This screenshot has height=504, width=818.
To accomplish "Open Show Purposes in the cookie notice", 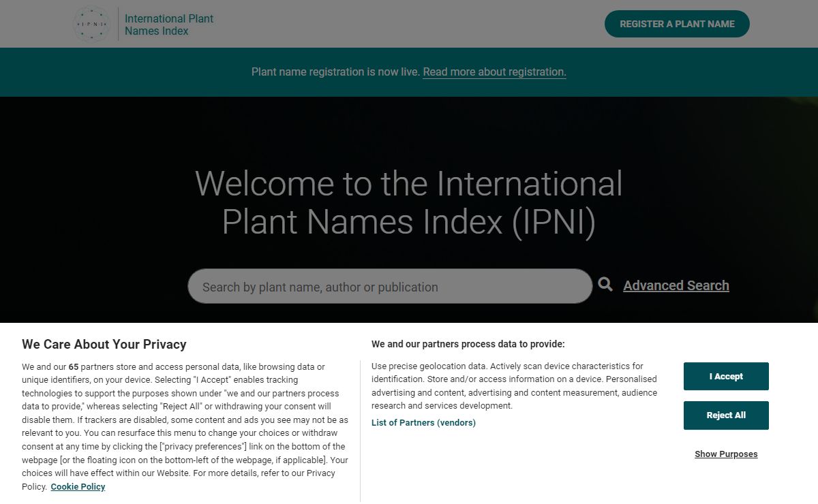I will [726, 454].
